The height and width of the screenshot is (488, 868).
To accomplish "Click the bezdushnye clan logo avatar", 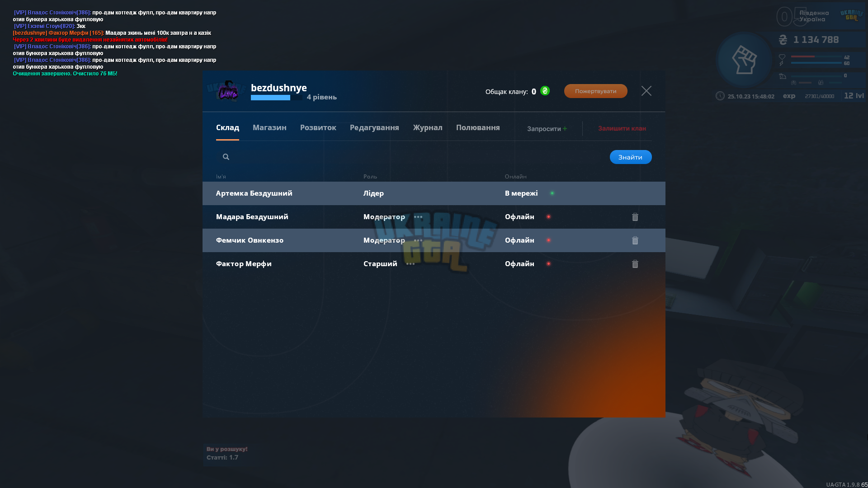I will click(x=228, y=91).
